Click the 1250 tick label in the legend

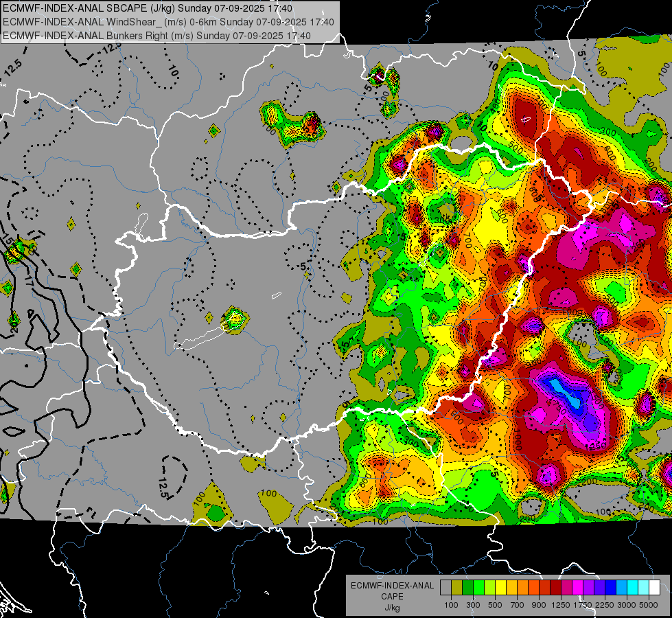(x=561, y=605)
